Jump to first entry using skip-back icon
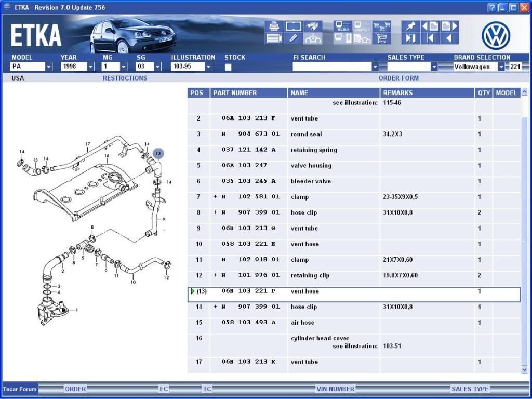 [430, 38]
